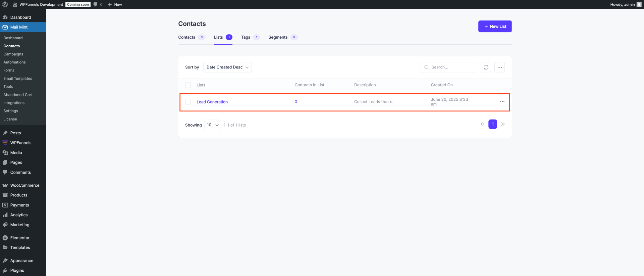Image resolution: width=644 pixels, height=276 pixels.
Task: Click the Products icon in sidebar
Action: pos(5,195)
